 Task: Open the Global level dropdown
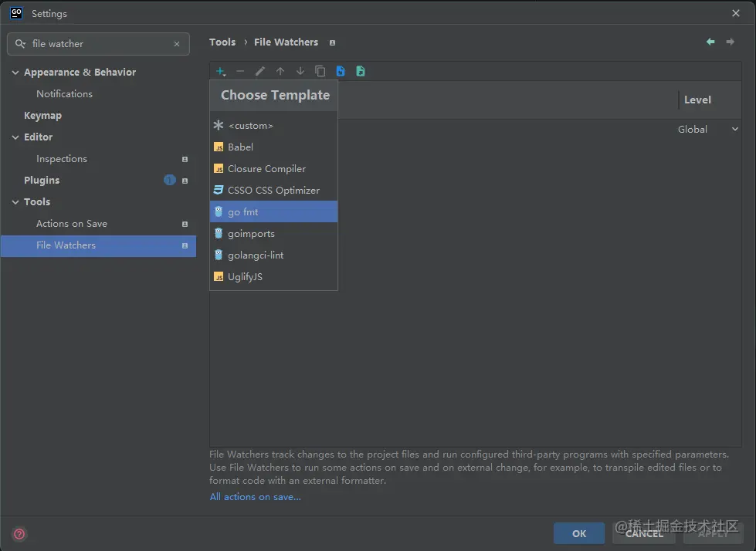[708, 129]
